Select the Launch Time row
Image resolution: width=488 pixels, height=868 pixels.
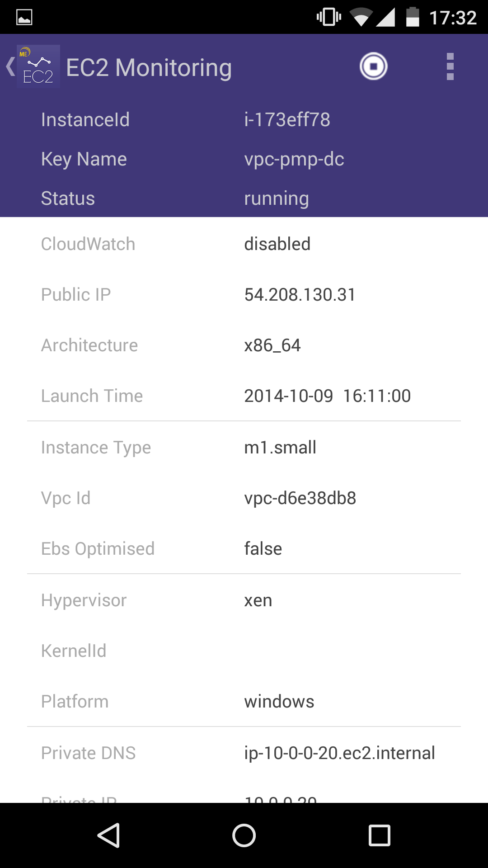point(244,396)
